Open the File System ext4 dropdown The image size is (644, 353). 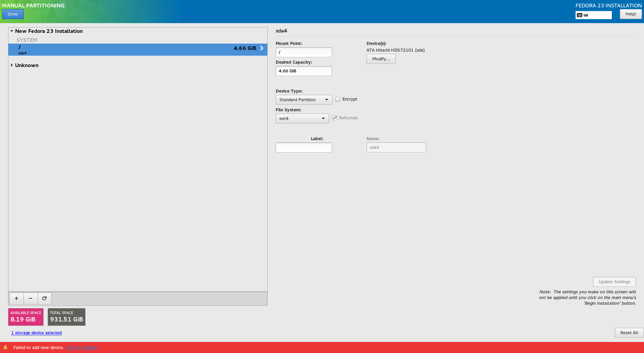302,119
